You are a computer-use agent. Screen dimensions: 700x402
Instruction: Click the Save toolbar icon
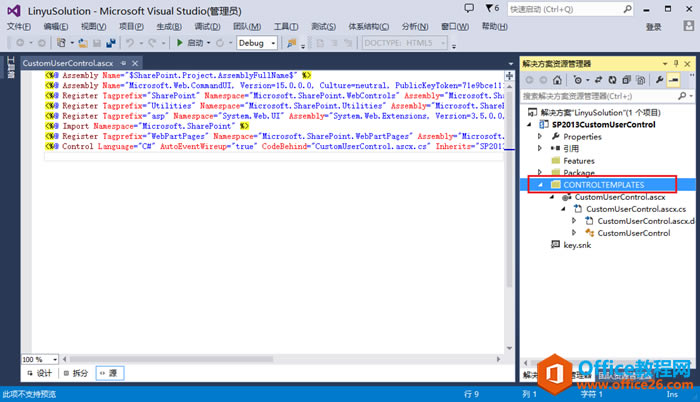[97, 43]
